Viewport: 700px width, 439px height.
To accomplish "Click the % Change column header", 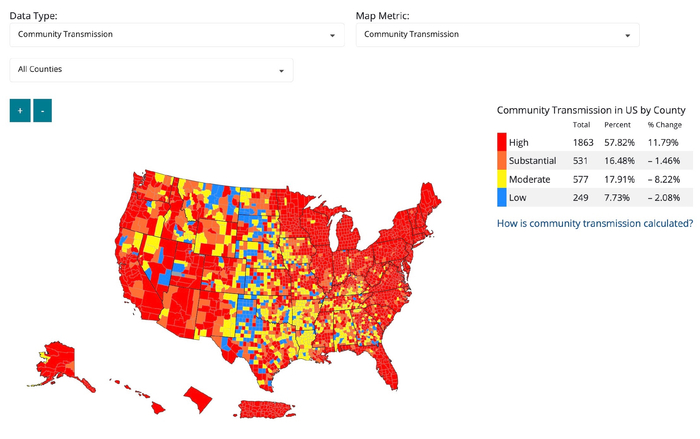I will (664, 125).
